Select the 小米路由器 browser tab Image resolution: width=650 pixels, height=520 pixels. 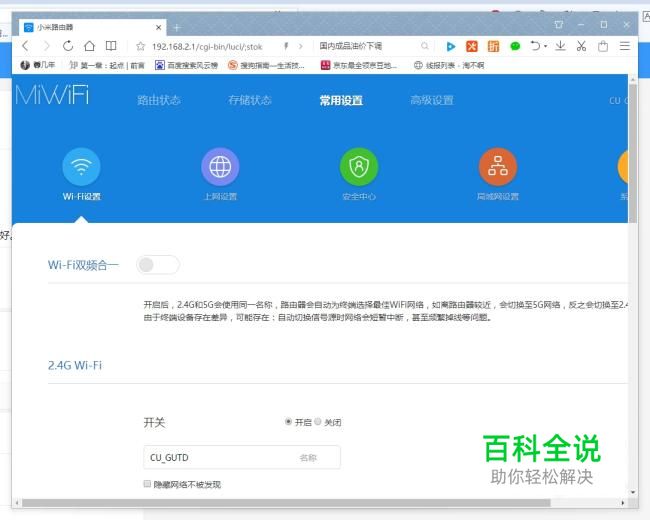coord(92,27)
